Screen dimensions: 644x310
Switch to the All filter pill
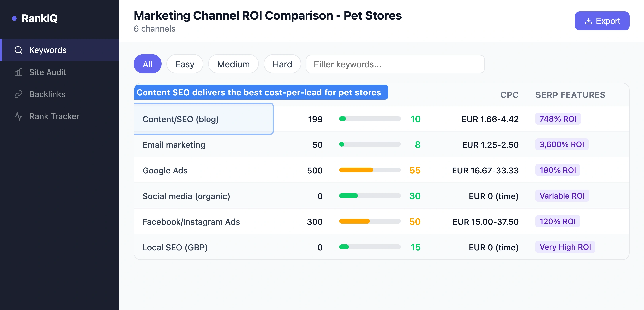click(x=147, y=64)
